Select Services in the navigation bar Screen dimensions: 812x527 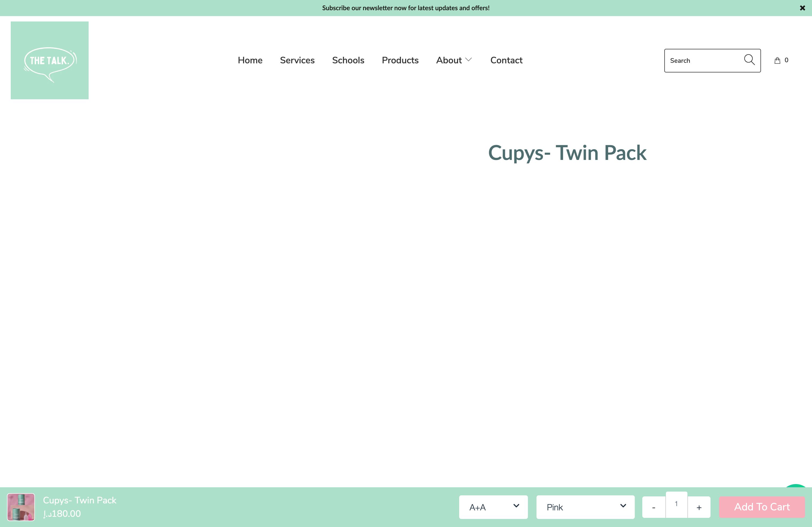click(297, 60)
